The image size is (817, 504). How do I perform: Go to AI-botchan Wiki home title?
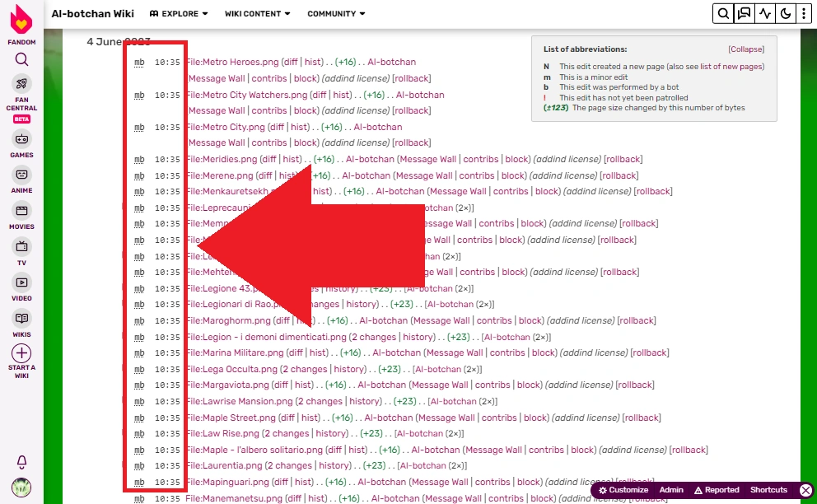pos(93,13)
